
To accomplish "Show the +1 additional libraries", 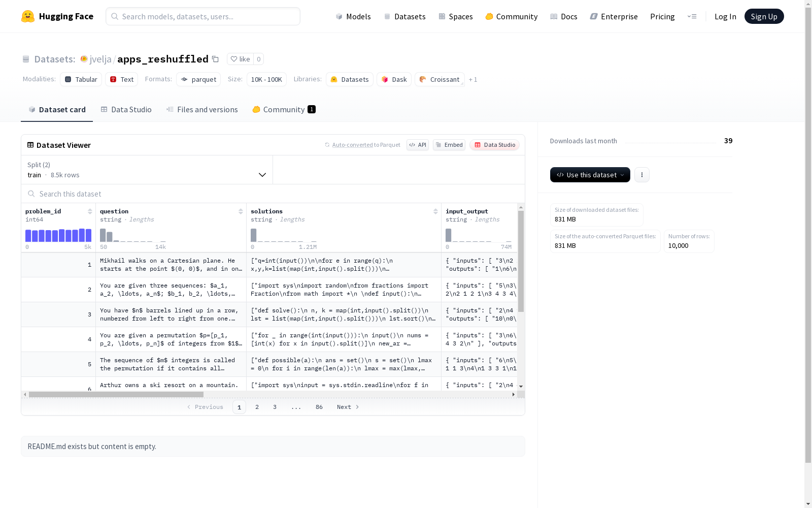I will click(x=473, y=79).
